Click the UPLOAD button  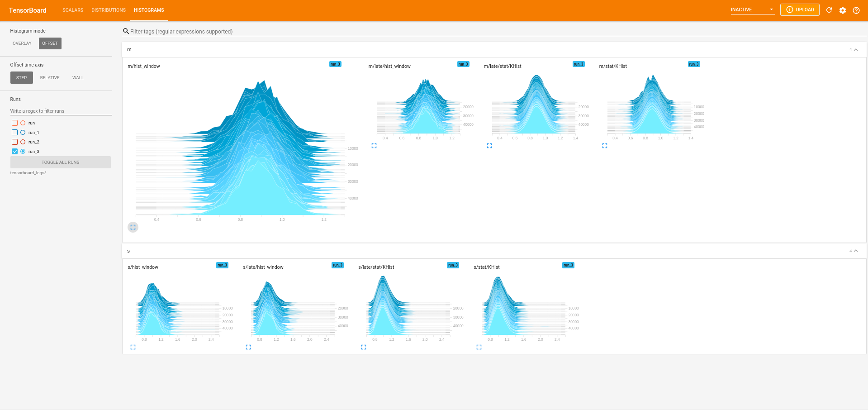point(800,9)
